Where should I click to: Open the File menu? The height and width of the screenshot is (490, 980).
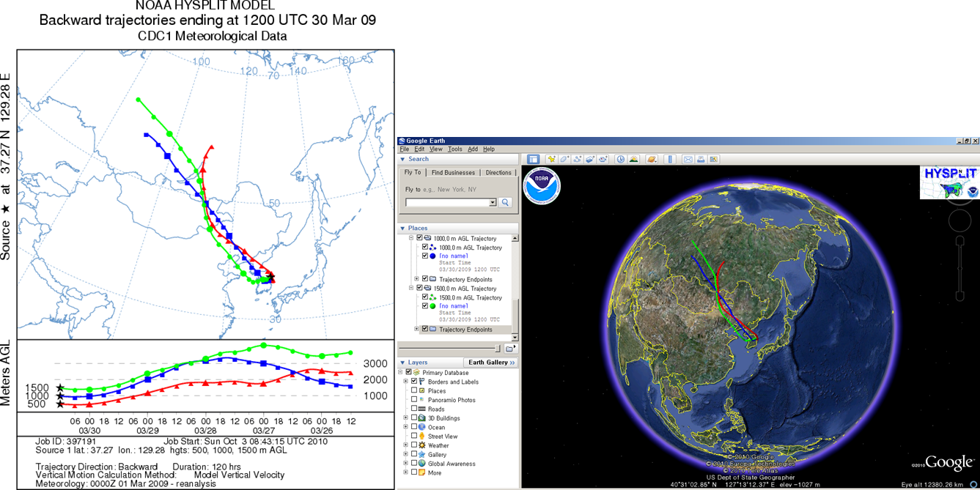tap(405, 149)
